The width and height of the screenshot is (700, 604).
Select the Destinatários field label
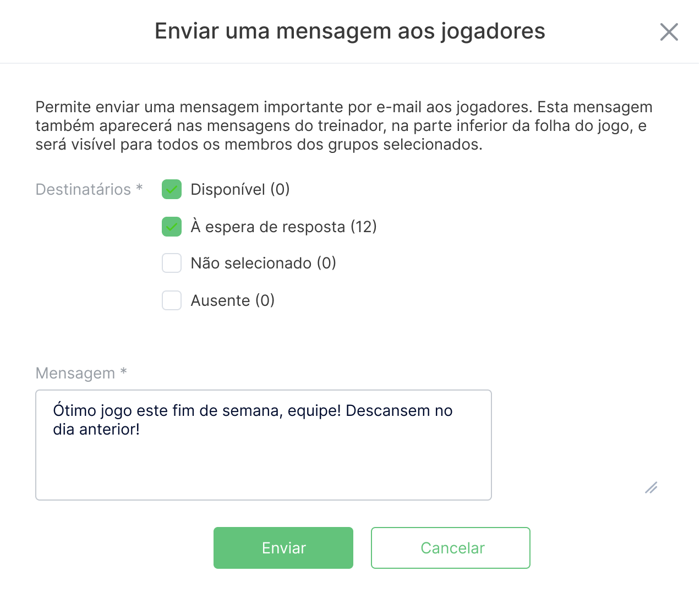[89, 189]
